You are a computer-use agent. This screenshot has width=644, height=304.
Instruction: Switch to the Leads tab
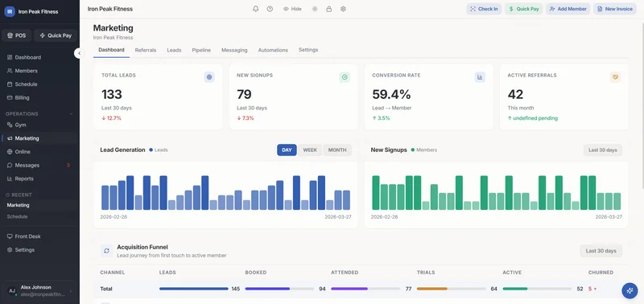174,50
